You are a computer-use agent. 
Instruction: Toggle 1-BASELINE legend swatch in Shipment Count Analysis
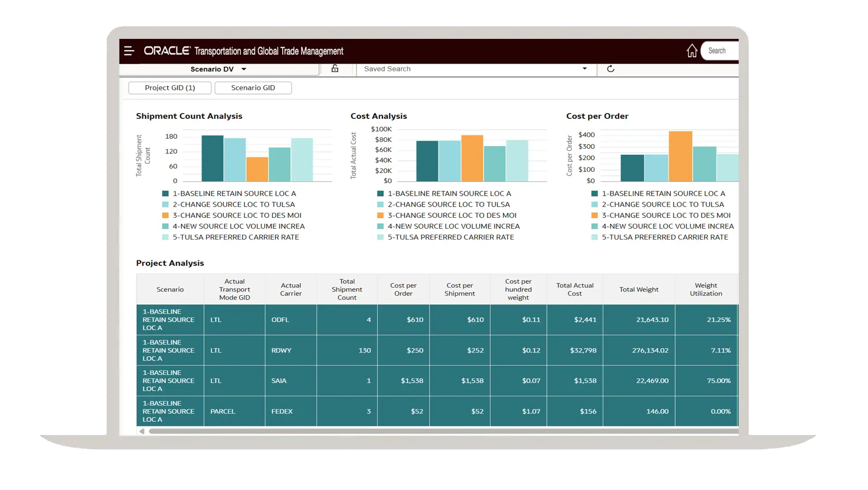(x=165, y=193)
